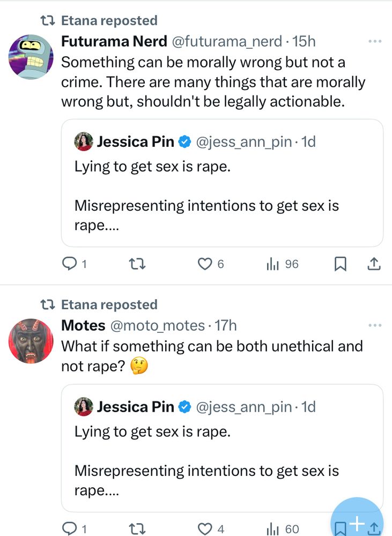Open first 'Etana reposted' label

pos(109,20)
